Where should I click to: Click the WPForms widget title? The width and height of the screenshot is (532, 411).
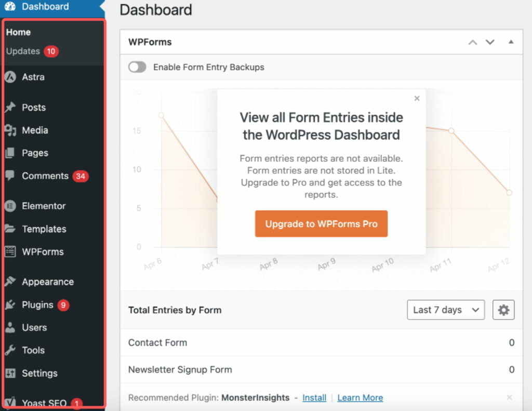point(150,42)
